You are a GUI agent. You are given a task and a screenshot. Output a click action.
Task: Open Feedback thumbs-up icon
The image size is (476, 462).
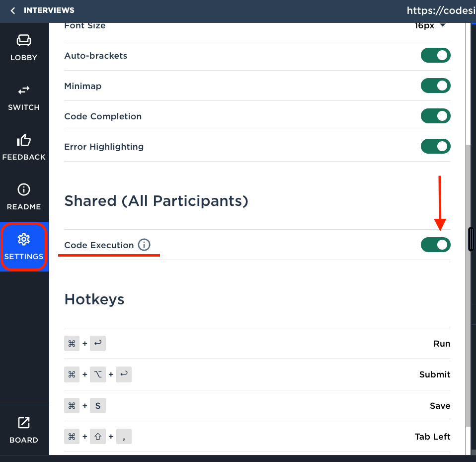pos(24,140)
